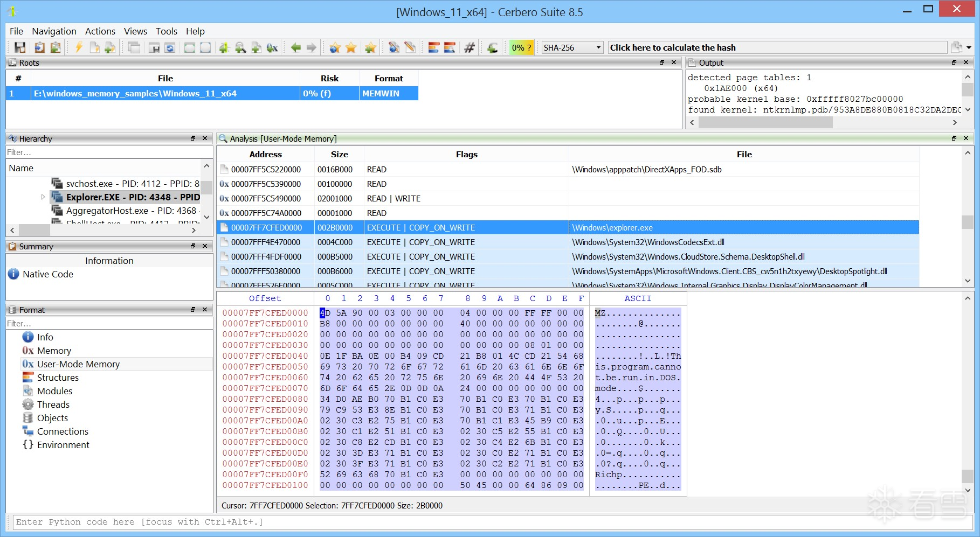
Task: Expand the Explorer.EXE process tree node
Action: (x=43, y=197)
